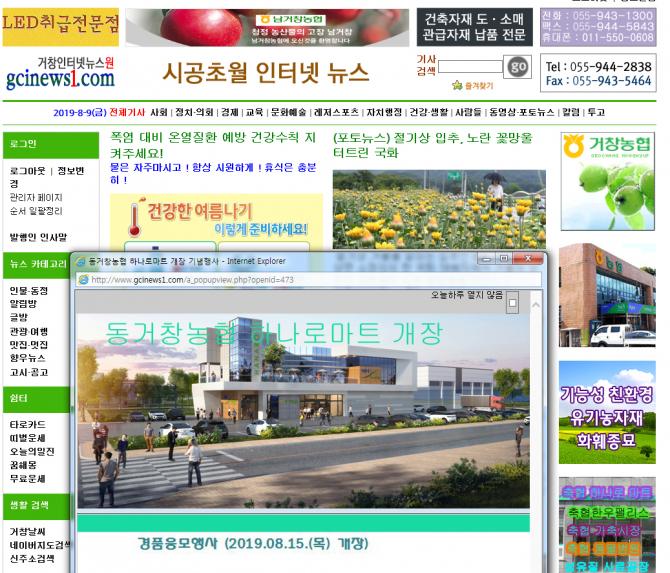The image size is (670, 573).
Task: Open the 기능성 친환경 유기농자재 banner
Action: pyautogui.click(x=607, y=412)
